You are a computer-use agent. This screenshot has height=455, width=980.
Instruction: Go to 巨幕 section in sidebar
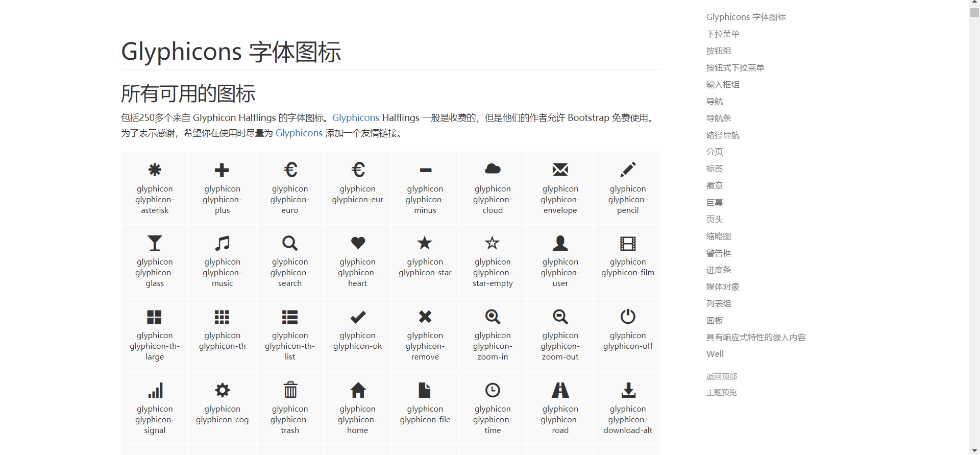point(715,202)
